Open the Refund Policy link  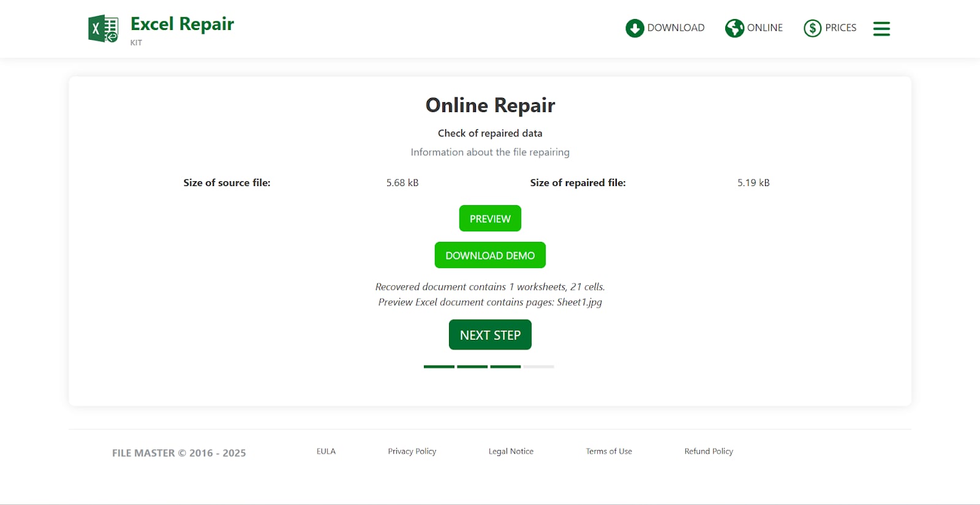[709, 451]
